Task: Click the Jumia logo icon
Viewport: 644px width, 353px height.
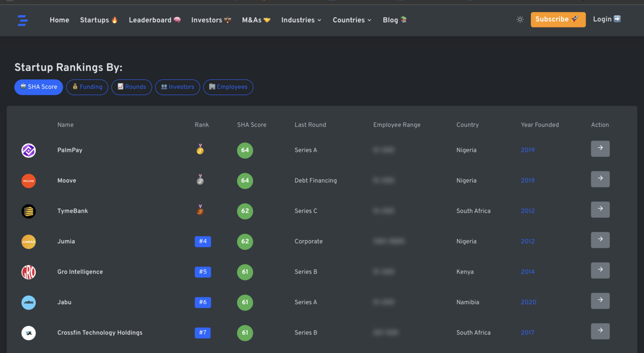Action: (x=28, y=241)
